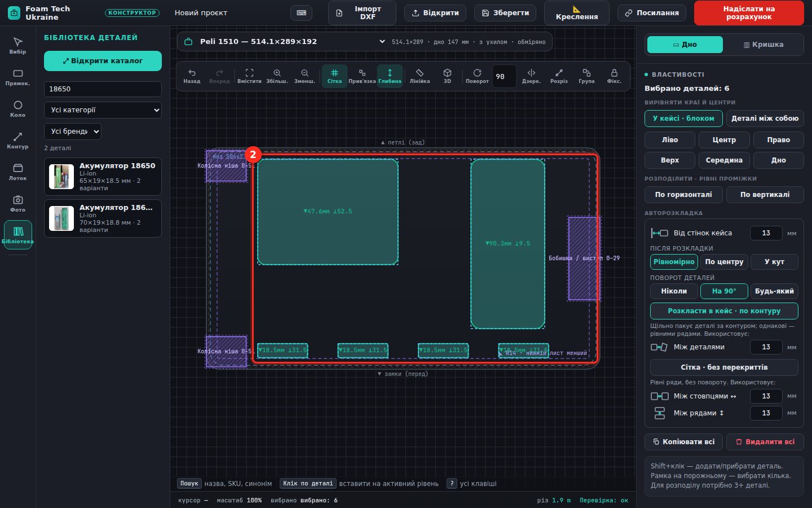Switch to the Дно tab

point(685,45)
